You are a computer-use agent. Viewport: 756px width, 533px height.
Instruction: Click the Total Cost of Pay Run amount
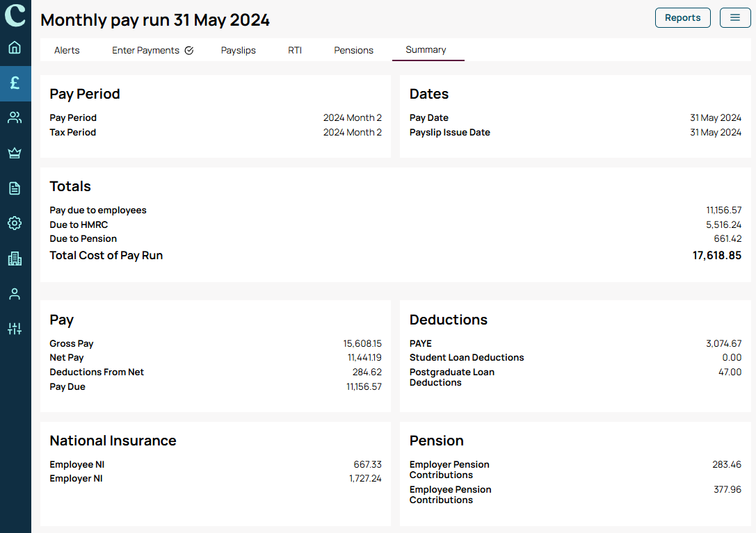pyautogui.click(x=716, y=256)
